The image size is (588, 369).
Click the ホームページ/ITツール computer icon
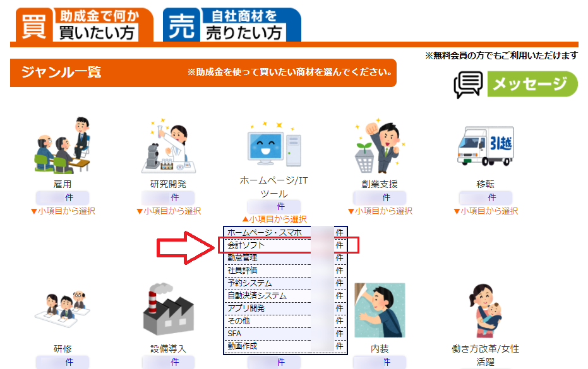[275, 145]
